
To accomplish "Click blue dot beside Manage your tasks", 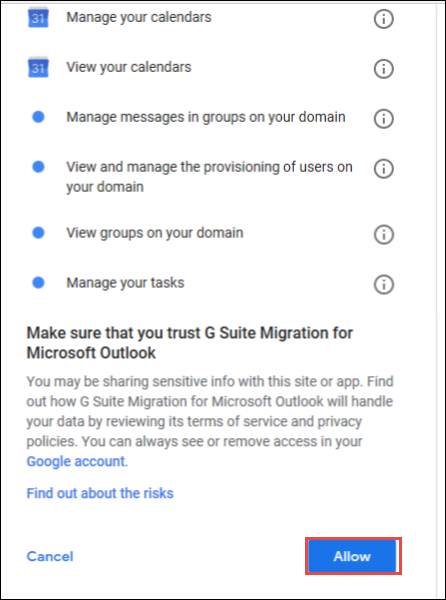I will point(38,283).
